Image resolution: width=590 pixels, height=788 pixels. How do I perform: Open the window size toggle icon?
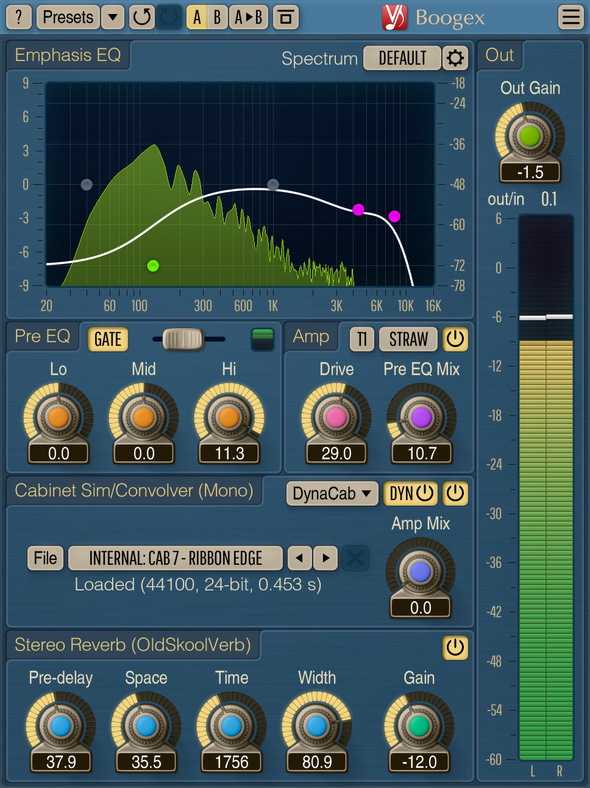tap(285, 17)
